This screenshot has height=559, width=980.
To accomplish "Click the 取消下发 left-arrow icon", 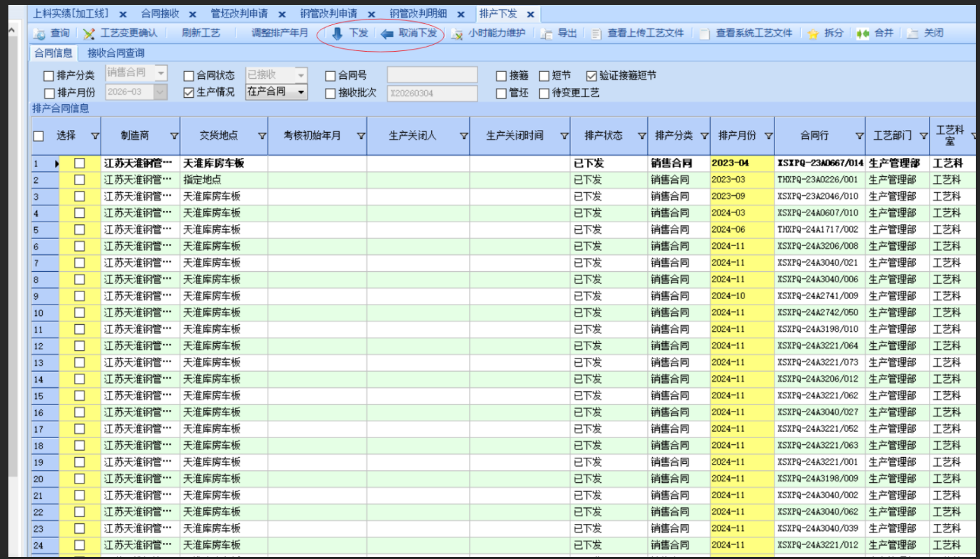I will coord(387,34).
